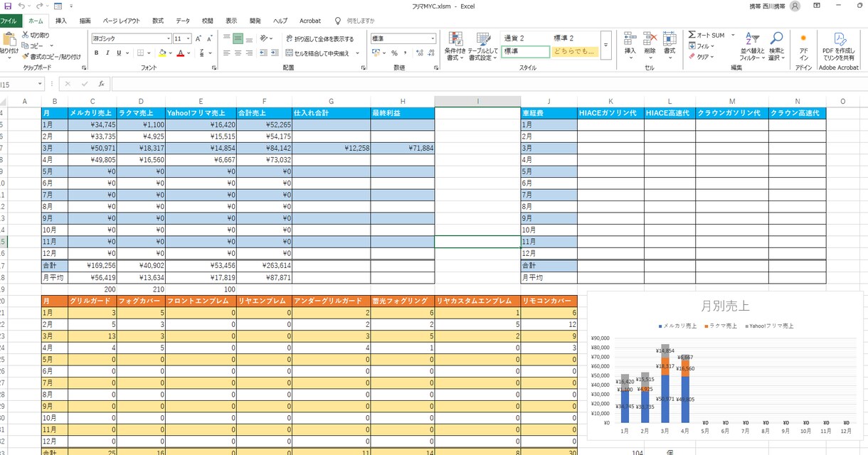Click the column H header
This screenshot has width=868, height=455.
point(403,101)
